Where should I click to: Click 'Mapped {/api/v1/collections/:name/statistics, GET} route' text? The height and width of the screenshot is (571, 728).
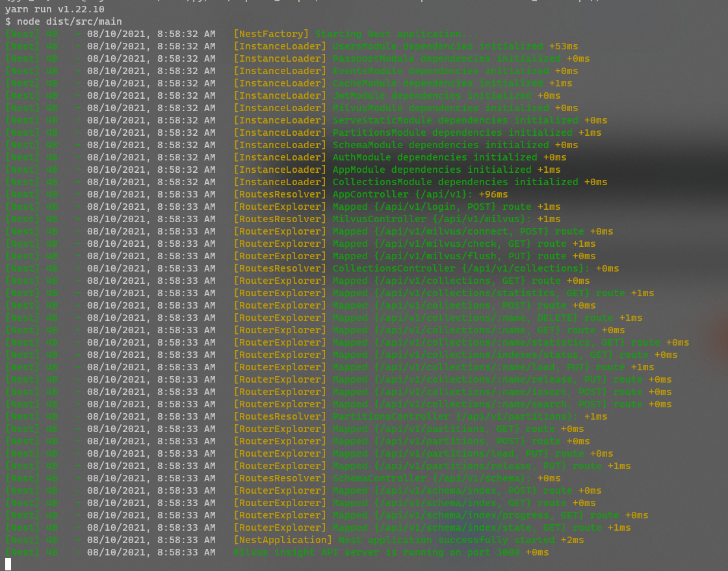click(497, 342)
